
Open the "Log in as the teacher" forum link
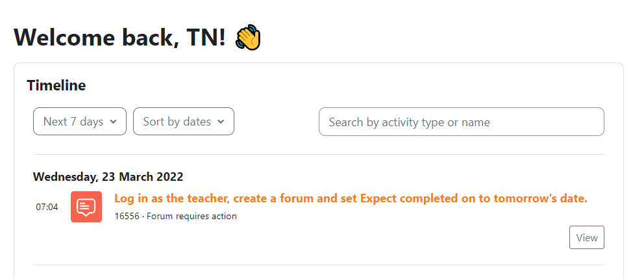click(x=351, y=198)
